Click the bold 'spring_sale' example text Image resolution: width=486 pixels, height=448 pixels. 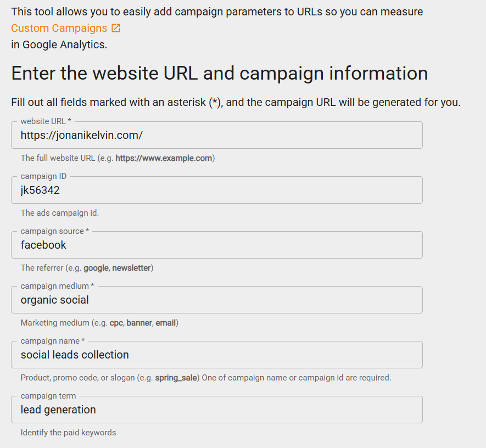[178, 377]
